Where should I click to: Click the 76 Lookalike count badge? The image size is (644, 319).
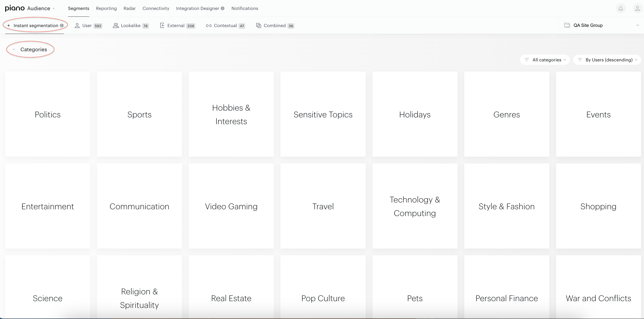tap(145, 26)
